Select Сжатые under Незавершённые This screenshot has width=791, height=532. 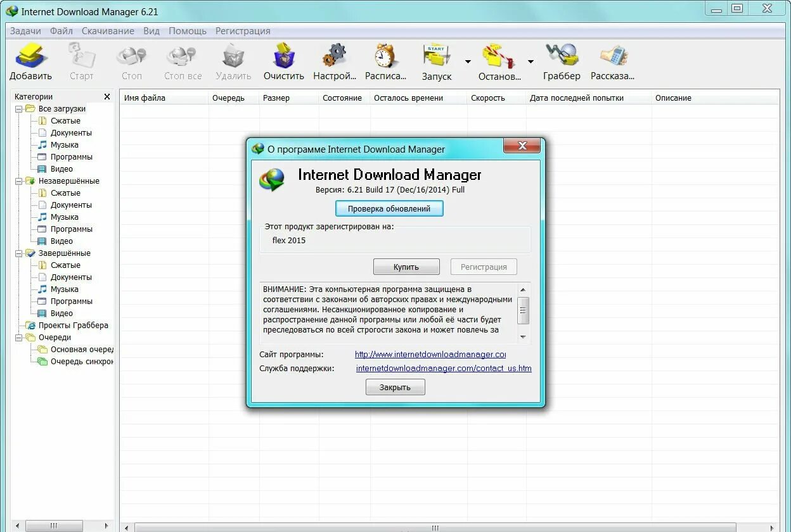pyautogui.click(x=65, y=193)
